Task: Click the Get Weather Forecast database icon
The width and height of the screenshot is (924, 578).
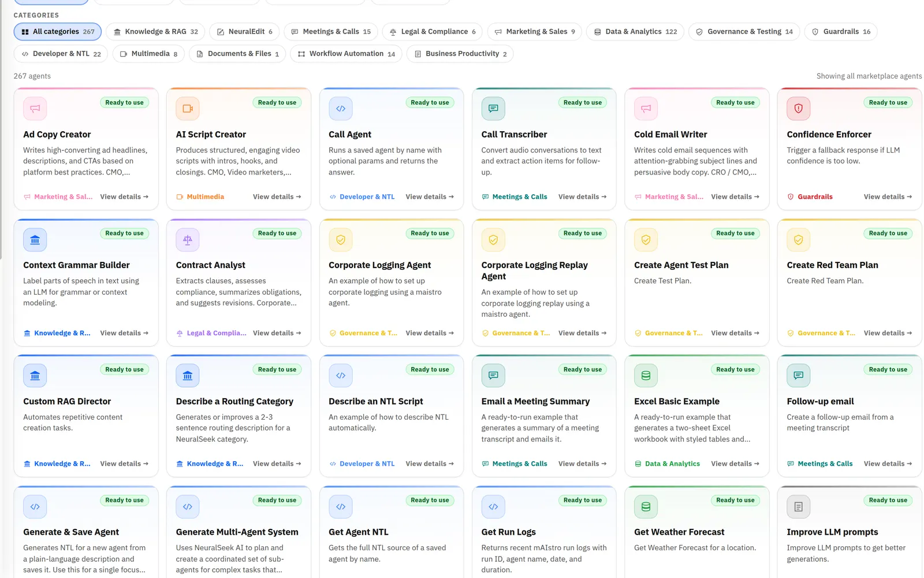Action: click(646, 507)
